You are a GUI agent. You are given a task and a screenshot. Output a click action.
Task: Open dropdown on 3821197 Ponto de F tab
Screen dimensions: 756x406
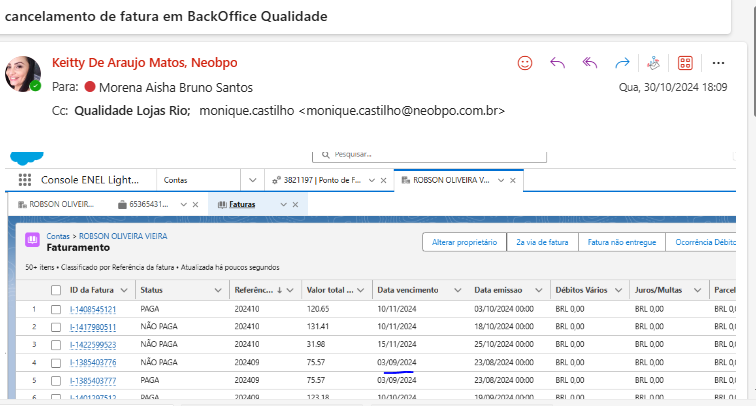(x=372, y=180)
